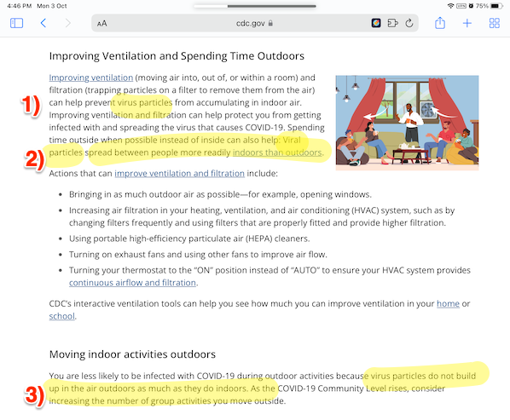Tap the living room ventilation illustration
This screenshot has height=420, width=510.
click(x=407, y=123)
